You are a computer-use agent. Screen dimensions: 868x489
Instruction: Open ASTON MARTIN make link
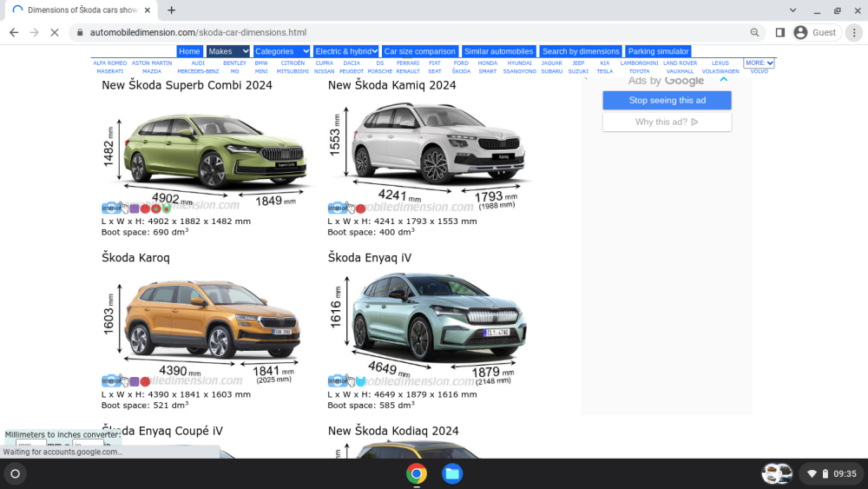152,63
